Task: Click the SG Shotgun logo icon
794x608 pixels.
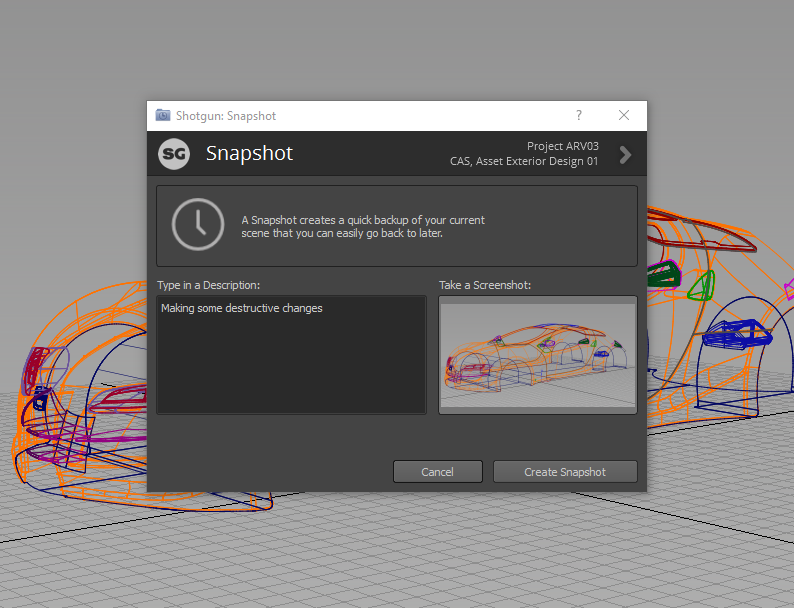Action: click(x=174, y=154)
